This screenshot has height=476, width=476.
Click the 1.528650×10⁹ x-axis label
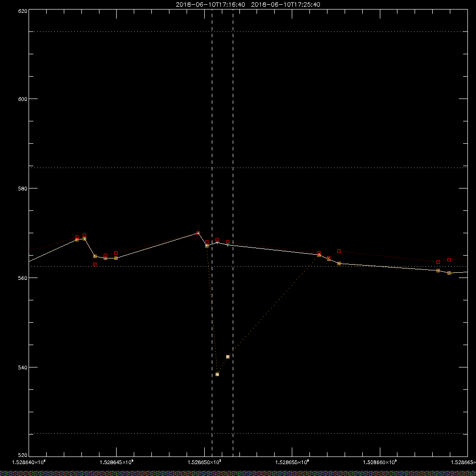tap(204, 462)
